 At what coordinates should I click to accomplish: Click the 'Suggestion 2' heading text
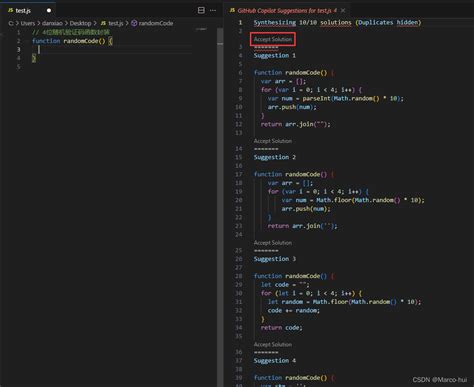pyautogui.click(x=275, y=157)
